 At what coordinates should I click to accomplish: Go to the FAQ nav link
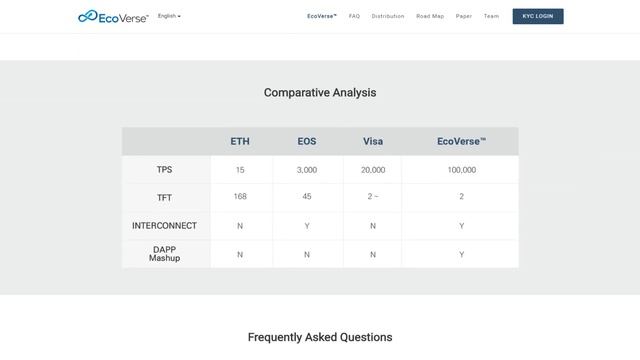point(354,16)
